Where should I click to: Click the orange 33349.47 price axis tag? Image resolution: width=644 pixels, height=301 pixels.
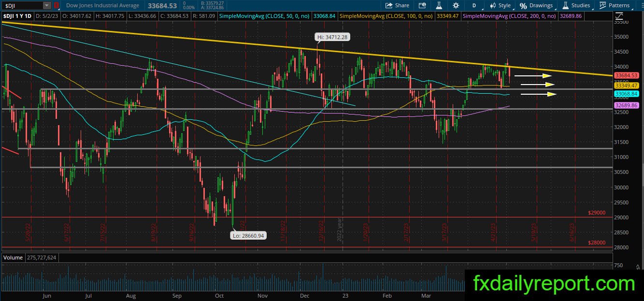point(627,85)
